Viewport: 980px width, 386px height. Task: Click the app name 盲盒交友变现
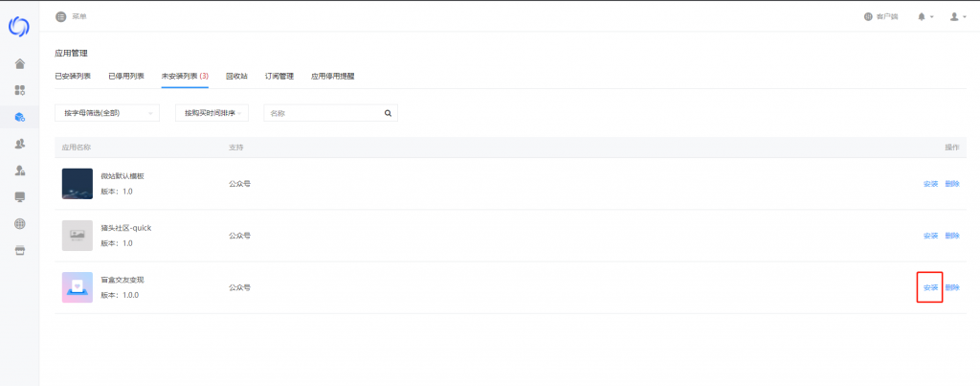[x=122, y=281]
